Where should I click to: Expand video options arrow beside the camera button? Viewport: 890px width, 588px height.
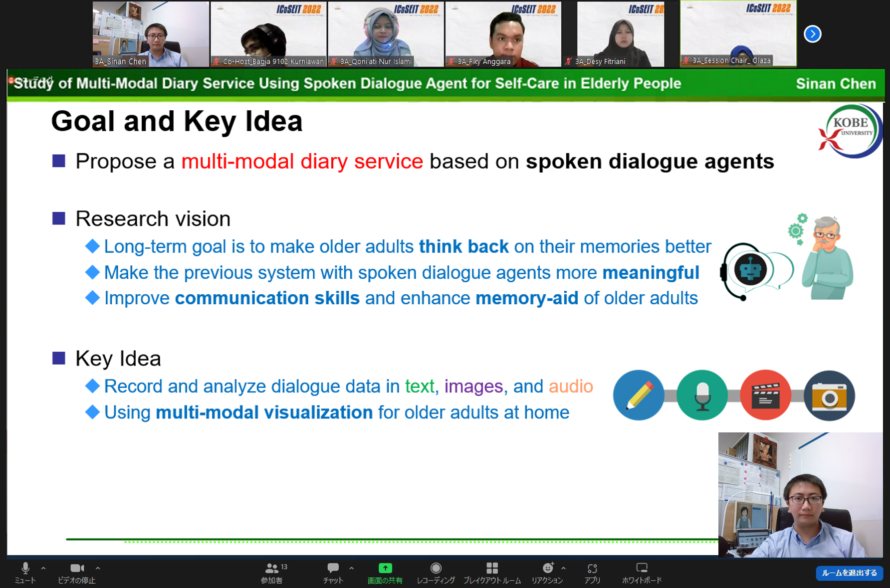click(x=98, y=568)
